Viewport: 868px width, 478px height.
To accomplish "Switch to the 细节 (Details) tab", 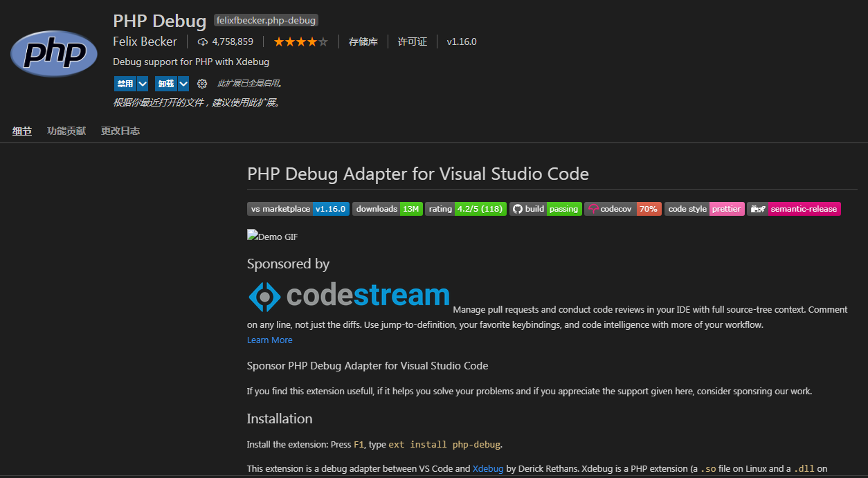I will click(22, 131).
